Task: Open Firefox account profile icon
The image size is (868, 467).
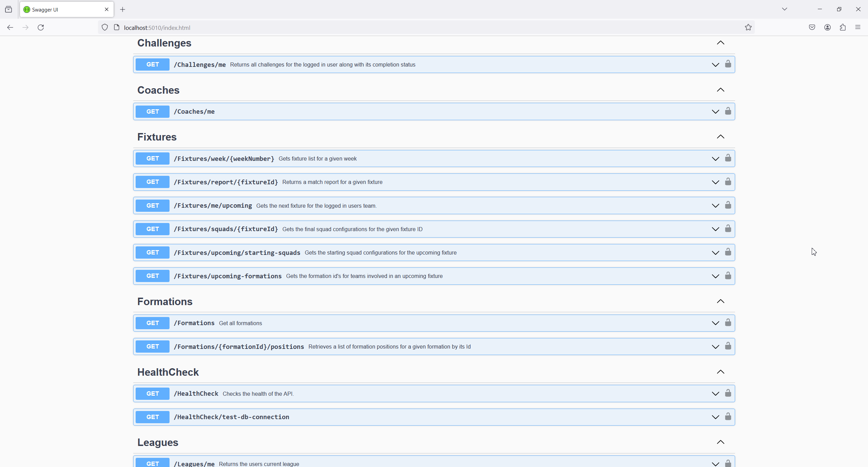Action: pyautogui.click(x=827, y=27)
